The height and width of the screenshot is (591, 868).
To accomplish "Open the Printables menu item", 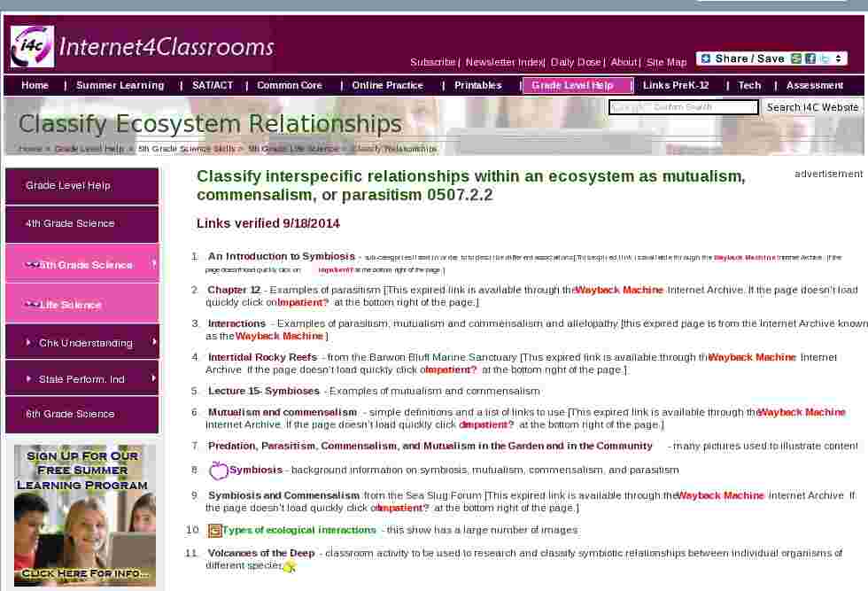I will tap(478, 85).
